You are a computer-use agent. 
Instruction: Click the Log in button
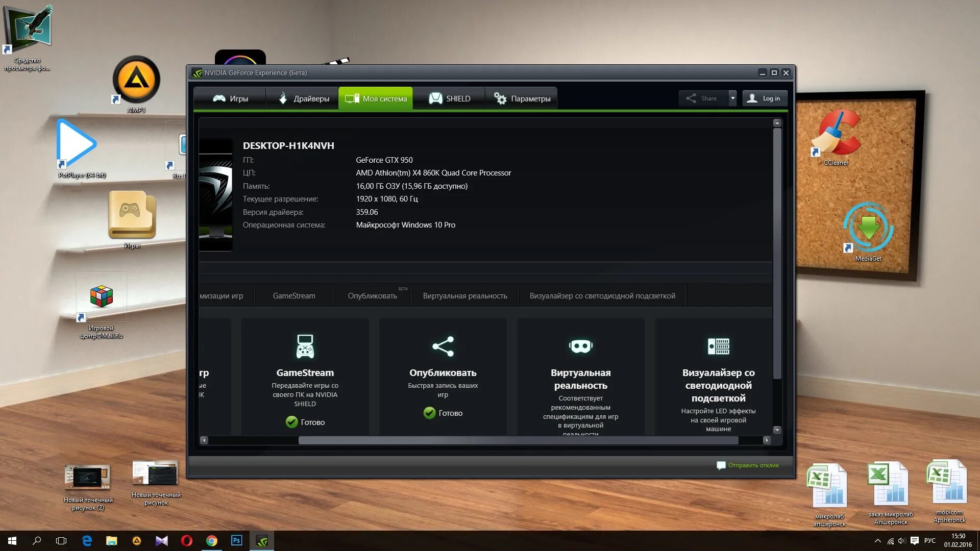pos(765,98)
